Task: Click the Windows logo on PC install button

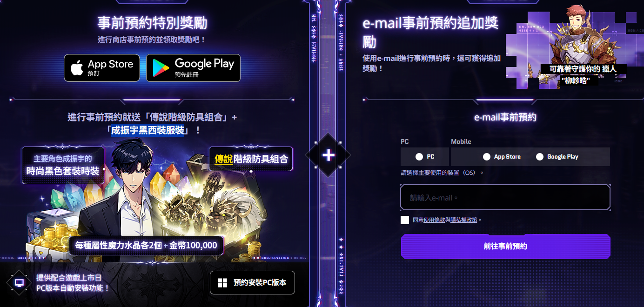Action: pos(223,283)
